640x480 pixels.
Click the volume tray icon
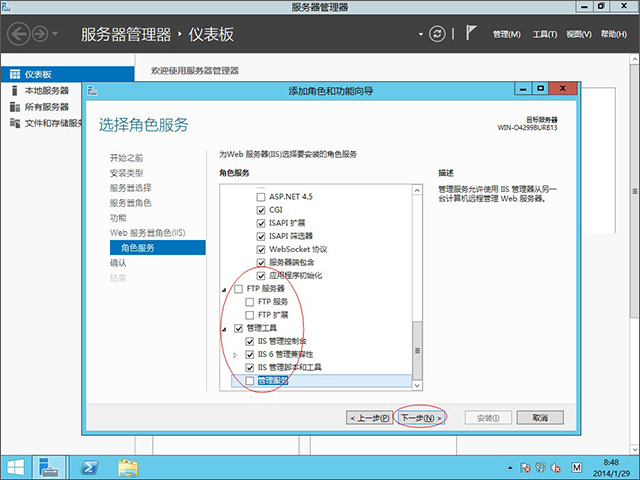[556, 468]
